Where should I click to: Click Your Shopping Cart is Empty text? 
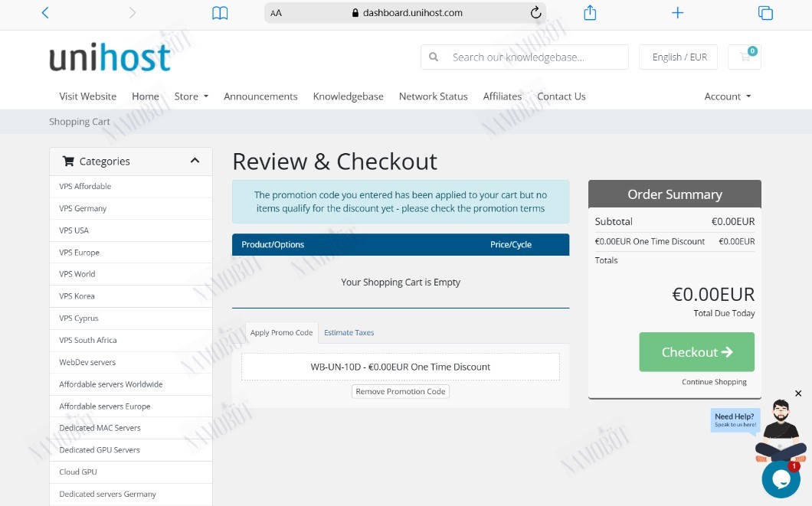401,282
